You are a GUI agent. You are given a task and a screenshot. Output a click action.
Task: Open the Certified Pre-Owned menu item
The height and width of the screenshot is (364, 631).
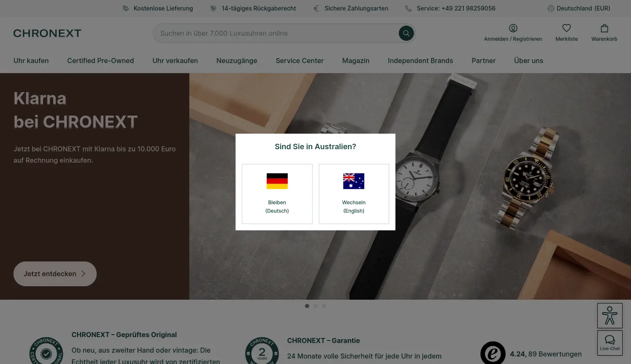coord(101,61)
